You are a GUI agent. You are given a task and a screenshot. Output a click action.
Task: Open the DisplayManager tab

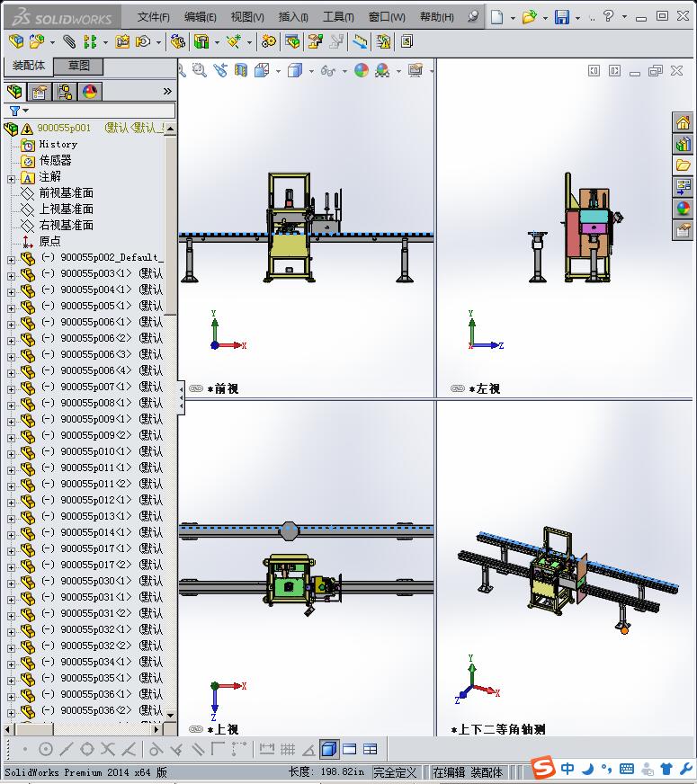[x=90, y=92]
